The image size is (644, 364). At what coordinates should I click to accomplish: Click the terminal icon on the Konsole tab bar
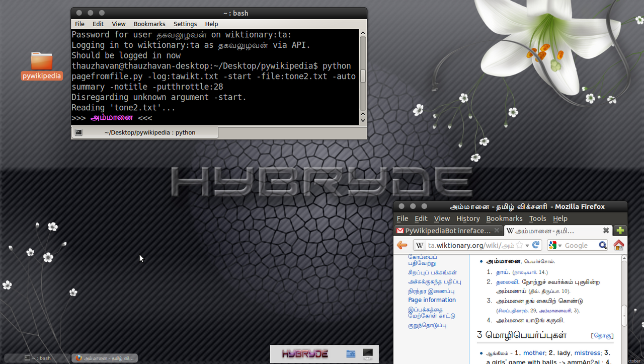tap(78, 132)
